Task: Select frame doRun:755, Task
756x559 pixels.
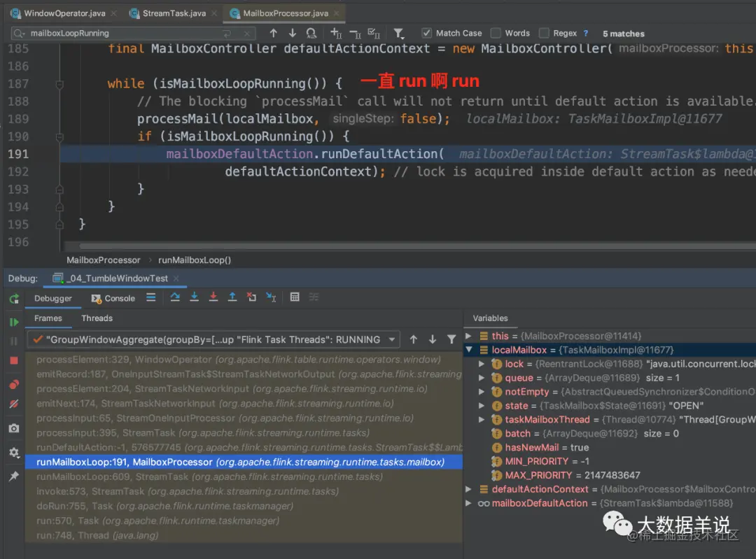Action: click(244, 506)
